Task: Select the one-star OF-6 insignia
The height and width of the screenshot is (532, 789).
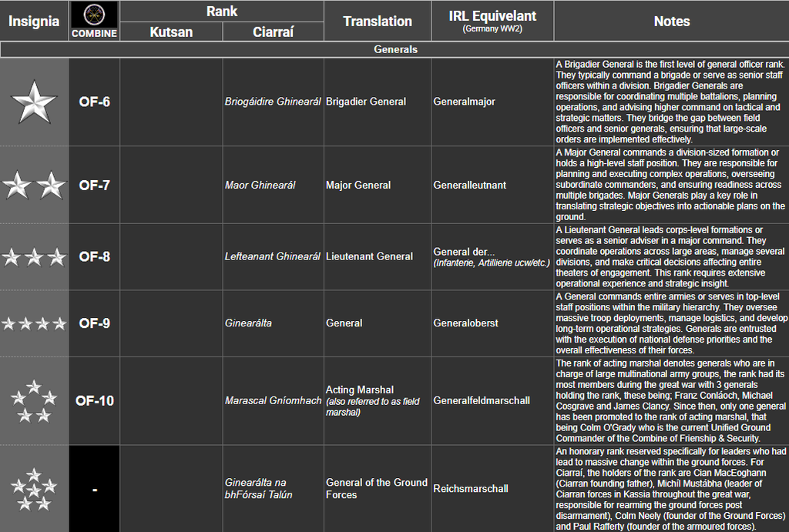Action: 34,102
